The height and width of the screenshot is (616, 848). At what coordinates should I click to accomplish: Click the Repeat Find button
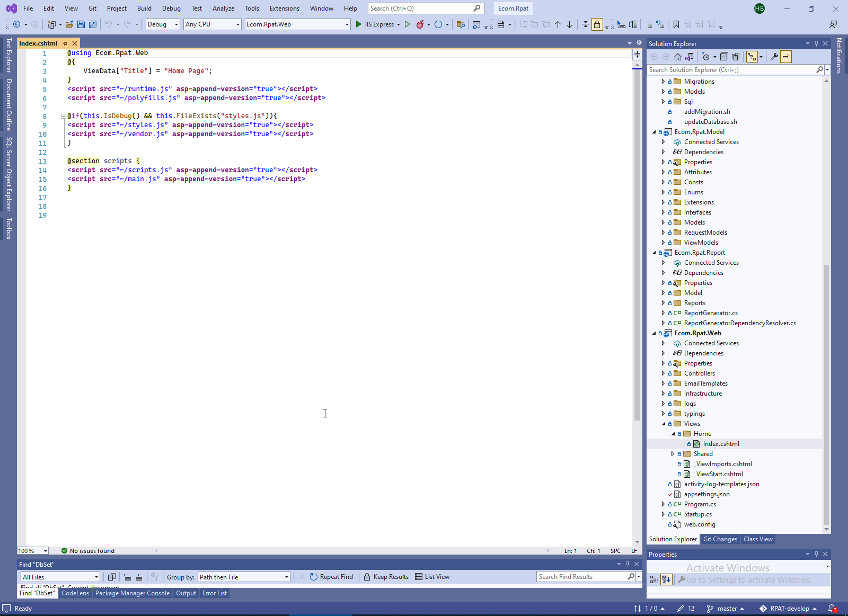[331, 577]
